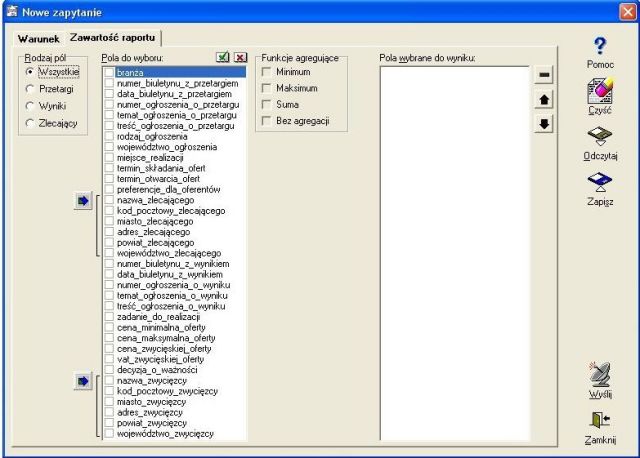Enable the Minimum aggregate checkbox
Viewport: 640px width, 458px height.
pos(266,72)
